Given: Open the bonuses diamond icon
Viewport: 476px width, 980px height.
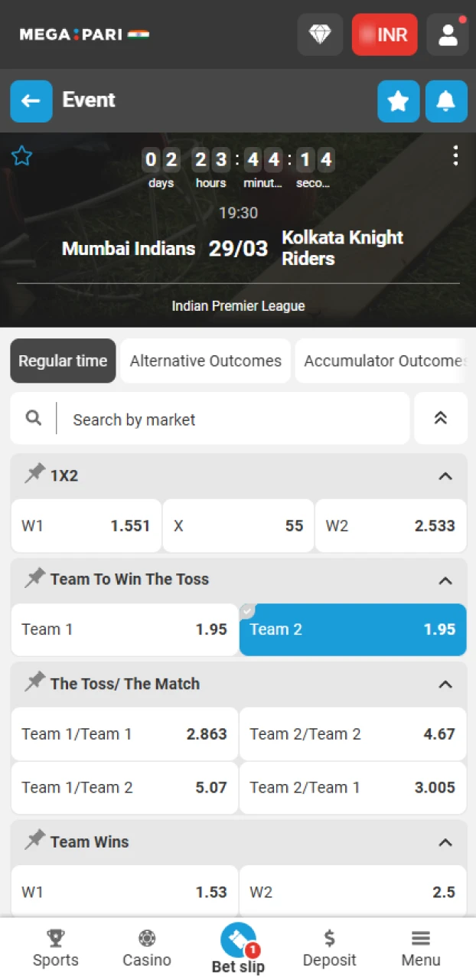Looking at the screenshot, I should coord(320,34).
